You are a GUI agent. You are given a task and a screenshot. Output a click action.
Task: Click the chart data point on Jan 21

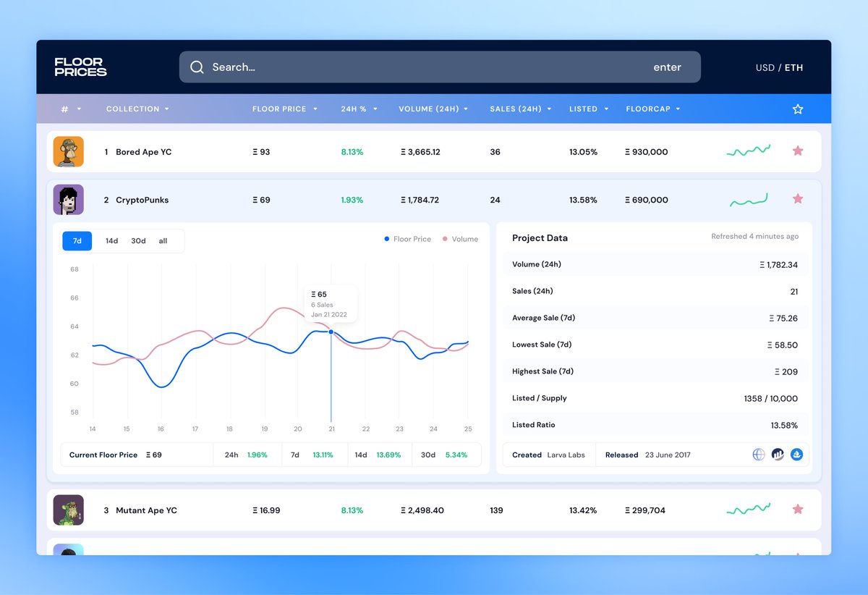click(331, 332)
